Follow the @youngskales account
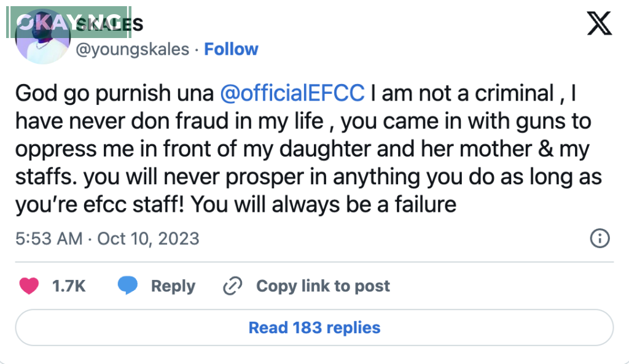The height and width of the screenshot is (364, 629). point(231,49)
